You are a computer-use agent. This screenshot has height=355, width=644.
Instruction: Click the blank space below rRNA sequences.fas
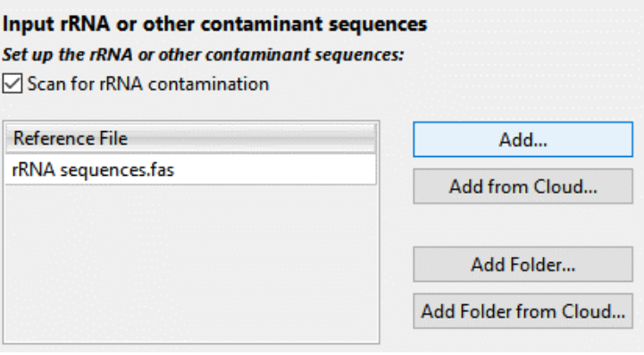coord(190,262)
